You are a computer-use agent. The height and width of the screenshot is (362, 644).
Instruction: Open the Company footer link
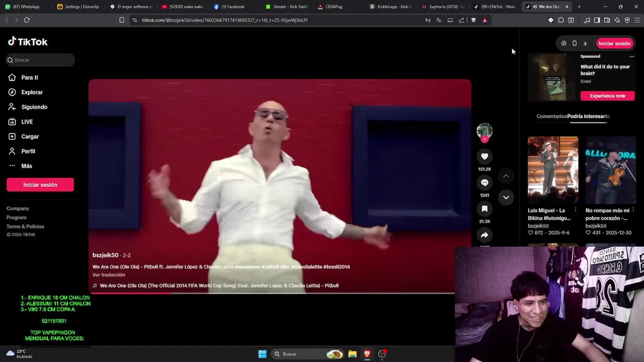point(18,208)
